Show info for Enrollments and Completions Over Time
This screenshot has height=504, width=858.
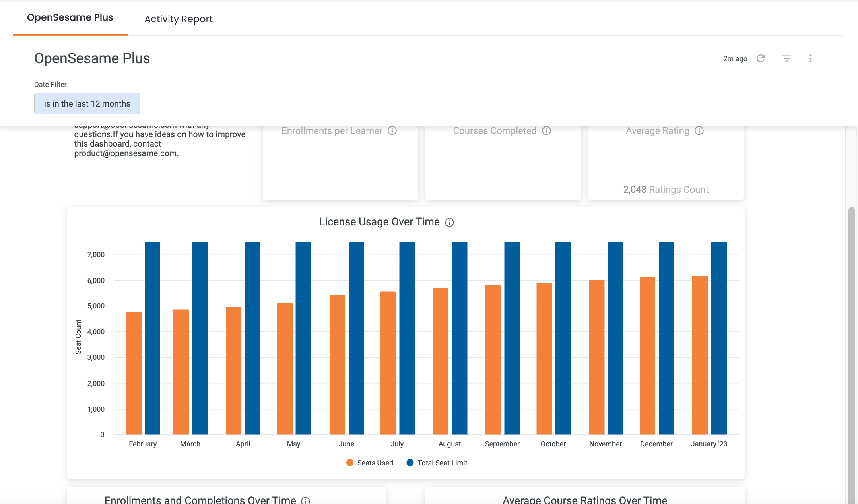pyautogui.click(x=305, y=500)
